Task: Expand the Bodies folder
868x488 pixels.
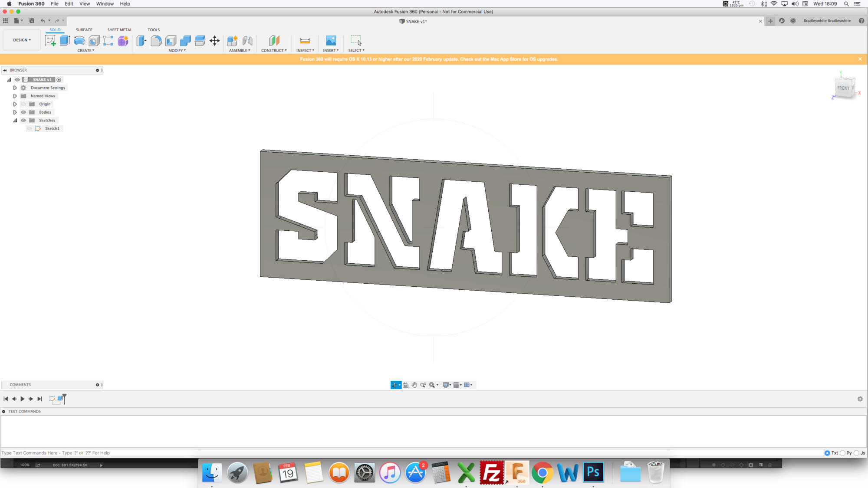Action: [x=15, y=112]
